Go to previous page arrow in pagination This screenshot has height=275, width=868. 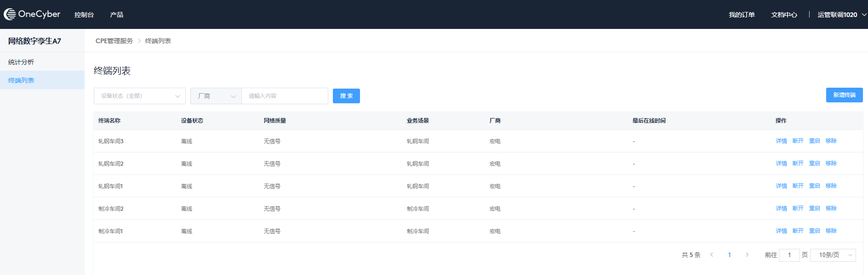pos(712,255)
